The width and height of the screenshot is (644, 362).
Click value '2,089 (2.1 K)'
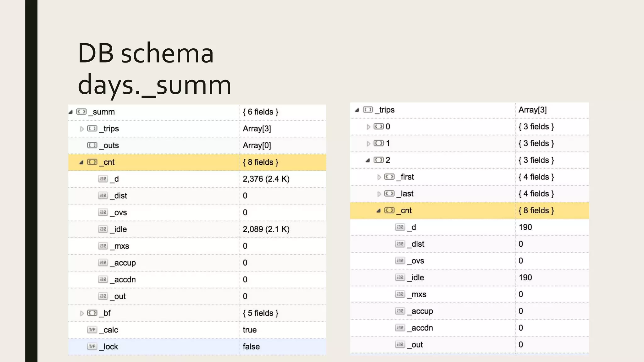click(x=266, y=229)
